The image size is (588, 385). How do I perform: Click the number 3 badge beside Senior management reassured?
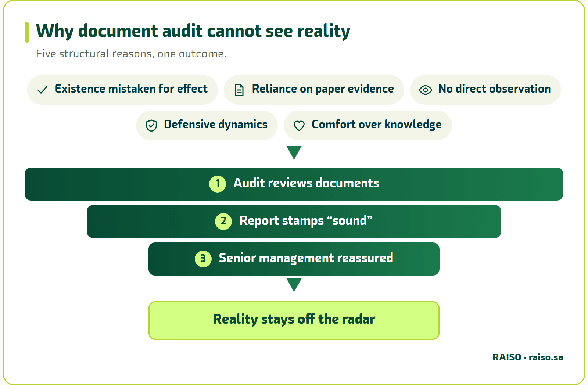coord(203,258)
